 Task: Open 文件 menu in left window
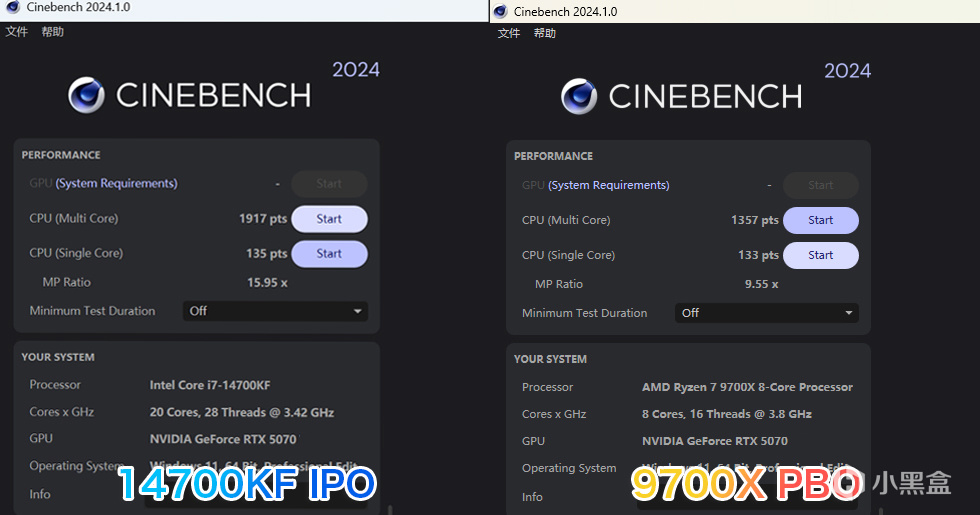17,32
